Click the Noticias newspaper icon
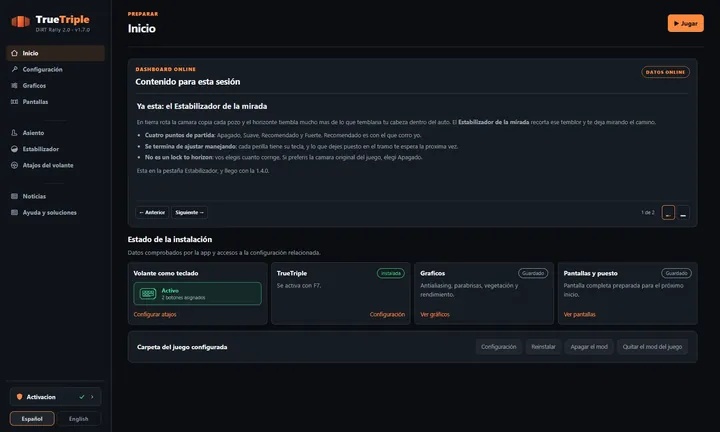720x432 pixels. [14, 196]
